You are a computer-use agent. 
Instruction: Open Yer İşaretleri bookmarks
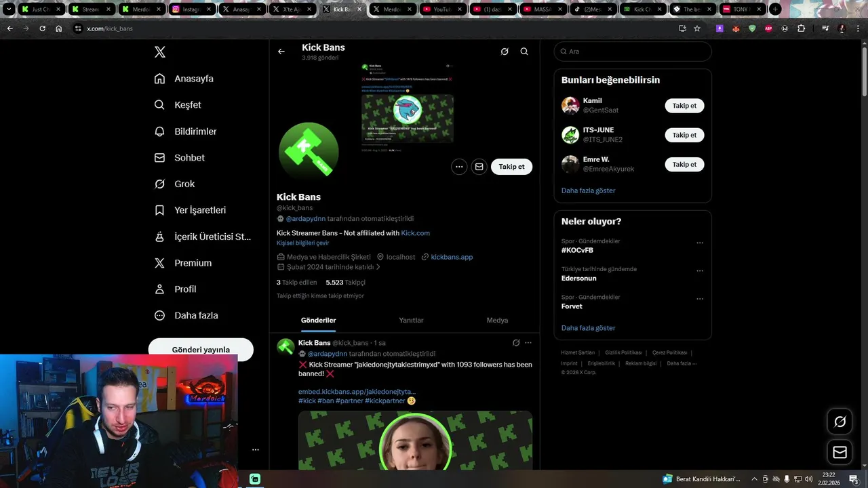190,210
